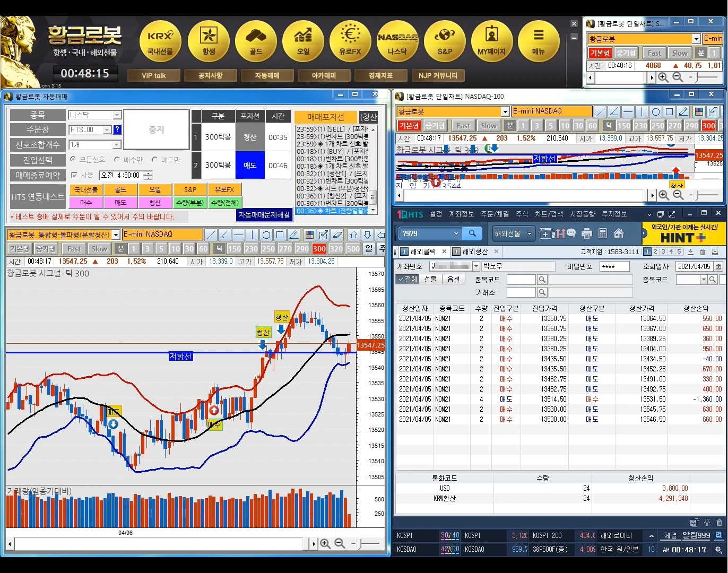Open the 오일 chart icon
Viewport: 728px width, 573px height.
[x=303, y=41]
